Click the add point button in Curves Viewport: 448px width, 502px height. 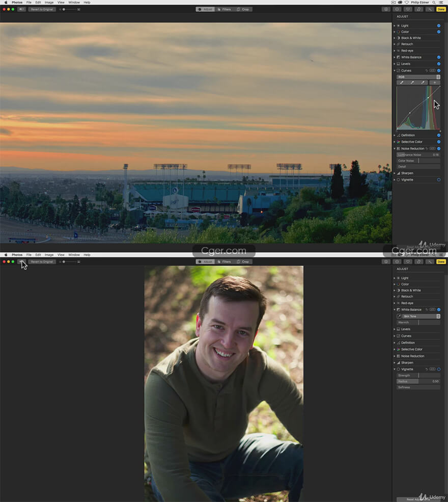[x=434, y=83]
